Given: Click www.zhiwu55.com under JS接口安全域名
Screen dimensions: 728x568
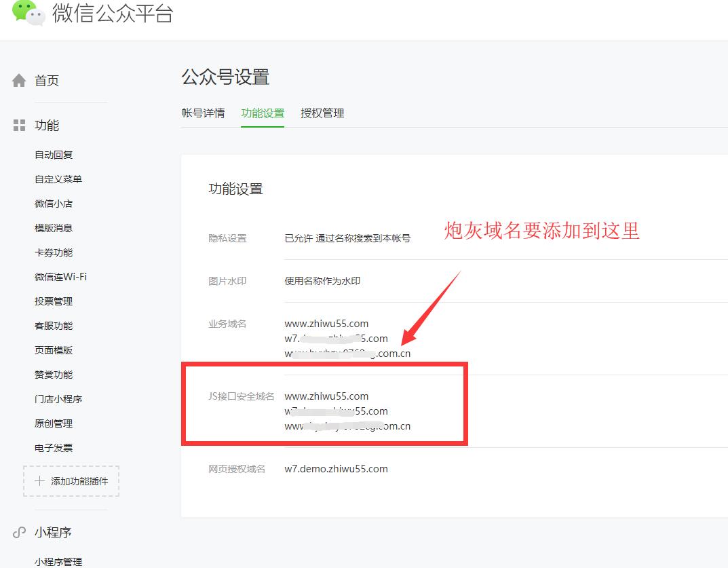Looking at the screenshot, I should (x=326, y=396).
